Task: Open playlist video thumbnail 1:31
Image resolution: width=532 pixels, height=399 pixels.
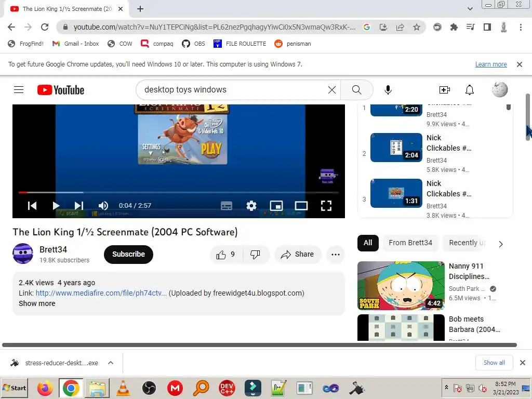Action: (x=396, y=193)
